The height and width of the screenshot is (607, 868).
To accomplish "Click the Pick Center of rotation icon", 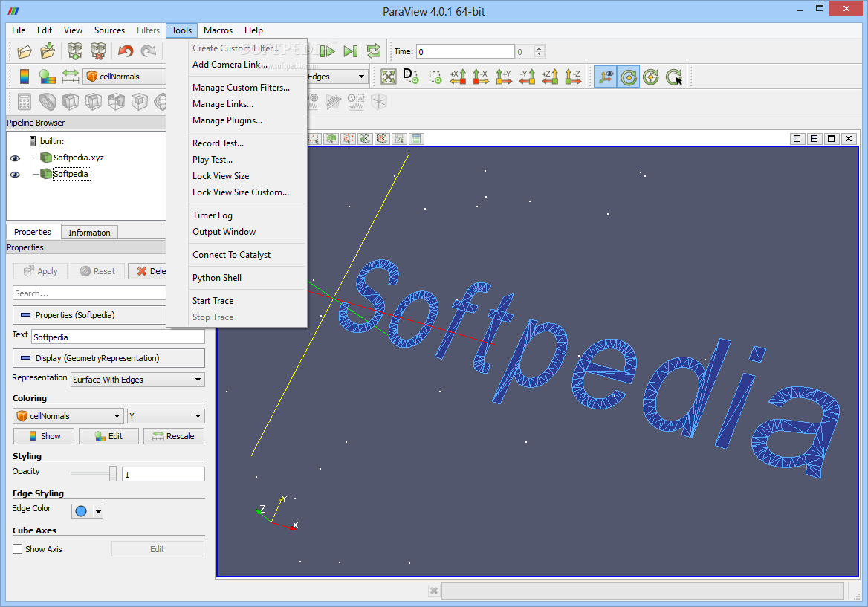I will 674,77.
